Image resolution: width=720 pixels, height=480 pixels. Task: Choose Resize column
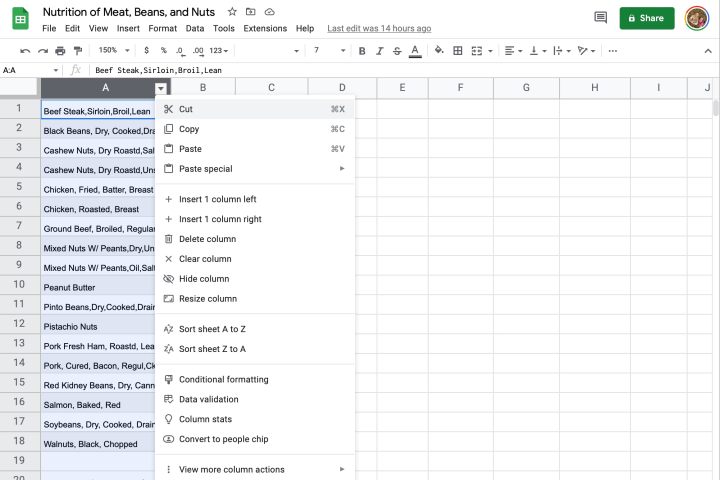255,299
